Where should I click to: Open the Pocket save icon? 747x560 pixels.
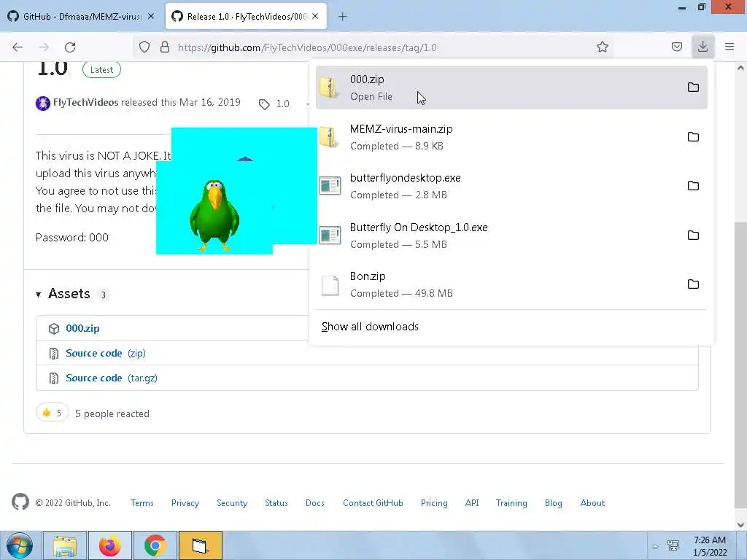pos(676,47)
